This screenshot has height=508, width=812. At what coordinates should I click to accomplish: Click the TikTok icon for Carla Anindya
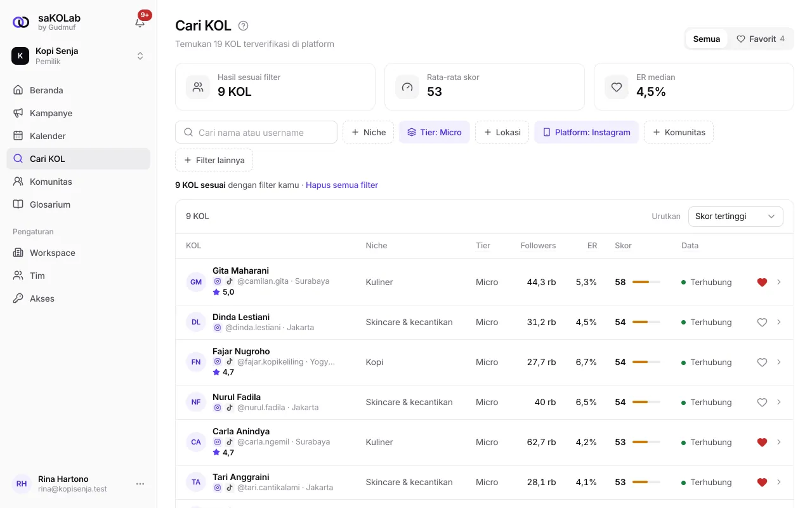pyautogui.click(x=230, y=441)
